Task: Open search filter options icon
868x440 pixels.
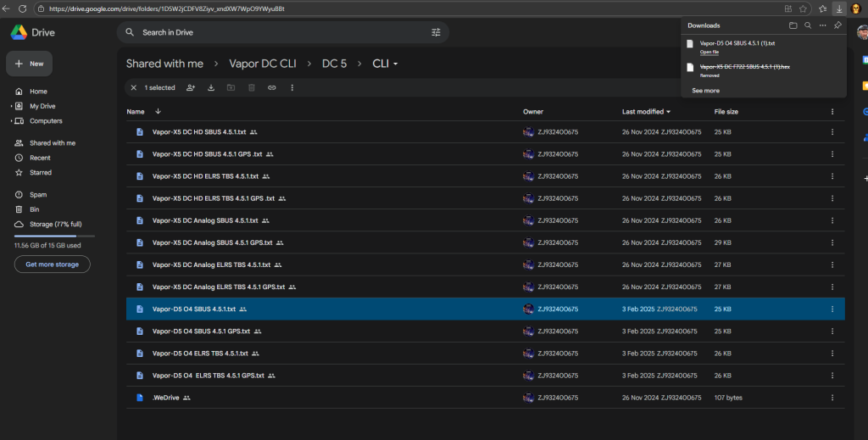Action: 436,32
